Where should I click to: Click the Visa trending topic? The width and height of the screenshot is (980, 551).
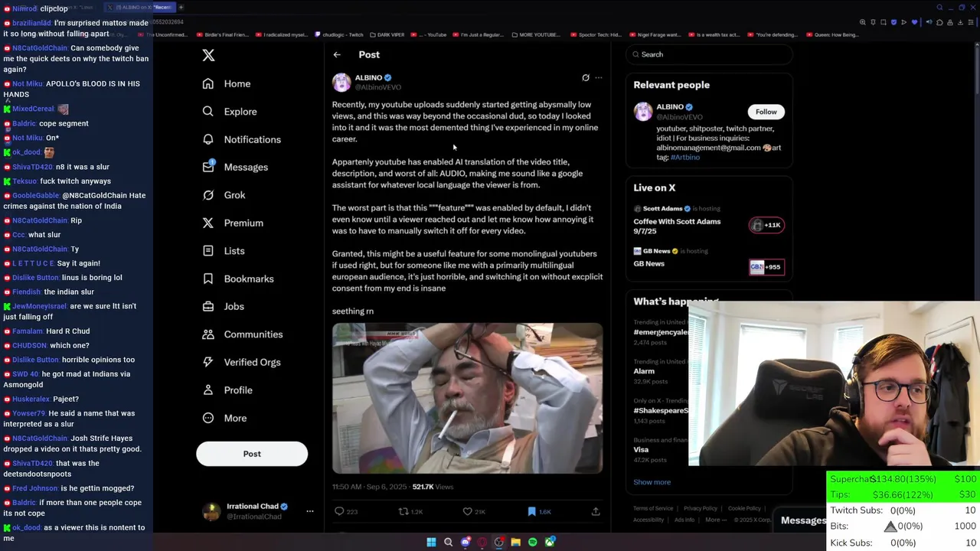tap(641, 449)
